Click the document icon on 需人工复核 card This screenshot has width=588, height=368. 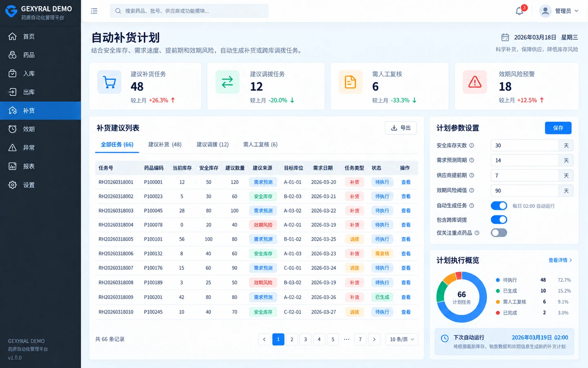[x=350, y=82]
